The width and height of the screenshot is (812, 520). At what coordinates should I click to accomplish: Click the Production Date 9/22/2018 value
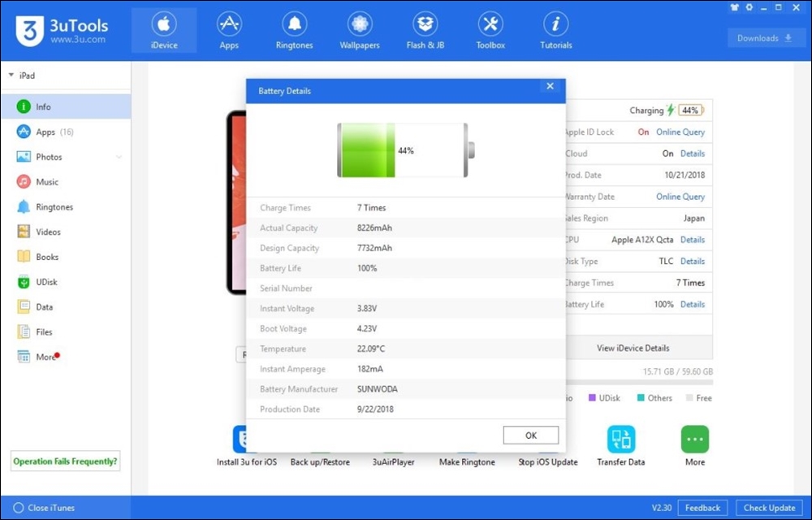pyautogui.click(x=375, y=409)
